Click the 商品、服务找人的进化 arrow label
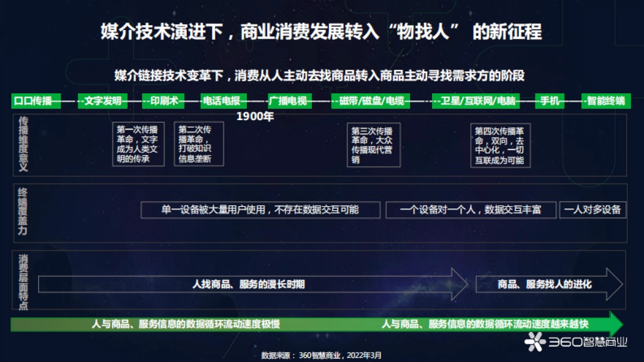The image size is (644, 362). tap(544, 286)
